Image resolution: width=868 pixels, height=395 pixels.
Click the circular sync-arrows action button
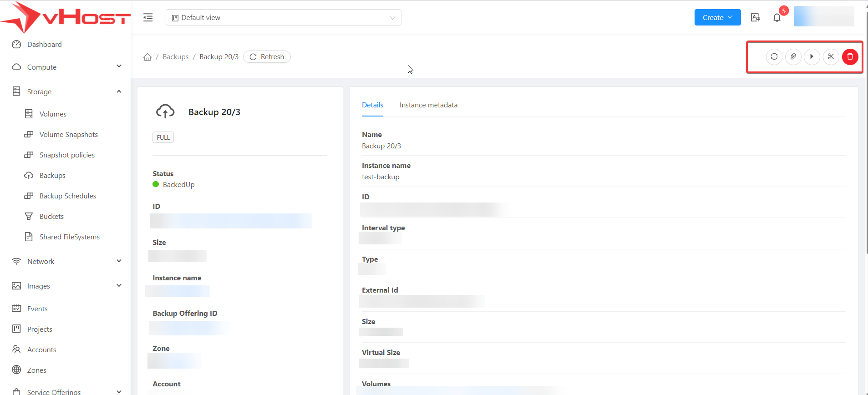point(774,57)
